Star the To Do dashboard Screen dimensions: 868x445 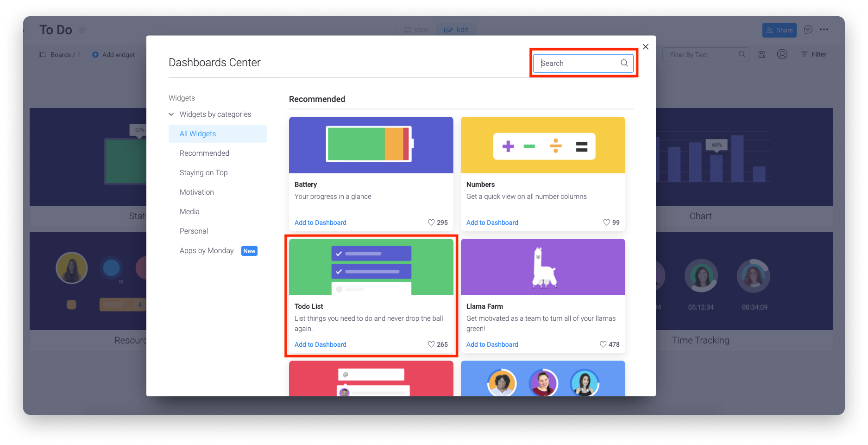[x=82, y=30]
